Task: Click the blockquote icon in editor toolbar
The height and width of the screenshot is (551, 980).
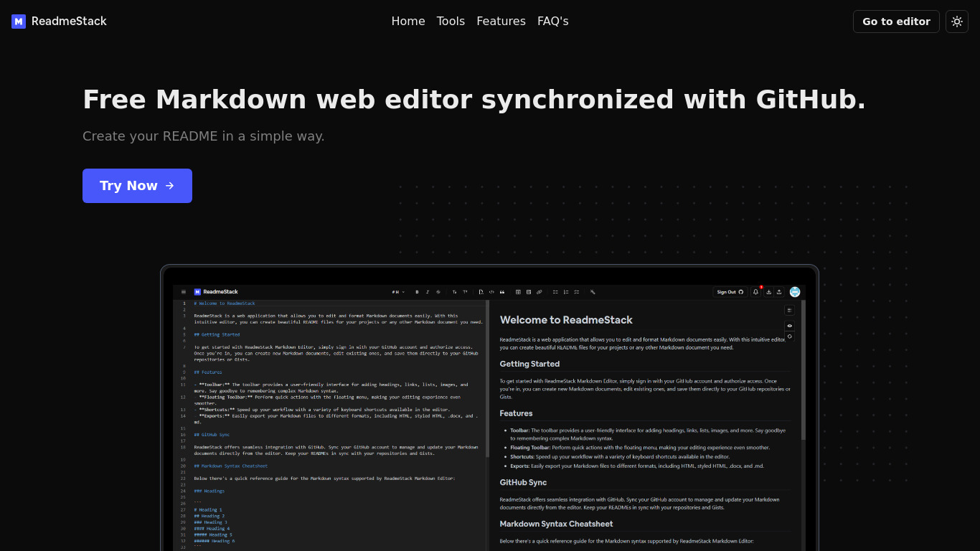Action: coord(501,292)
